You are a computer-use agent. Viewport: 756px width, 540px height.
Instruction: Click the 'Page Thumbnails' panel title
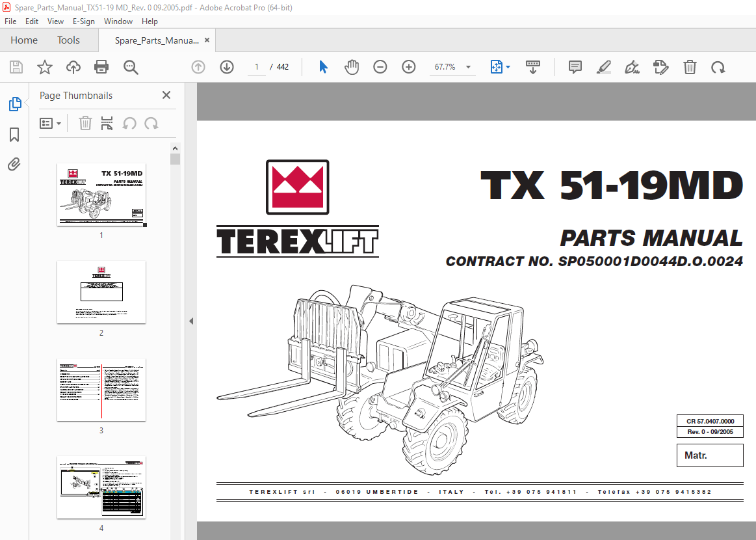click(x=75, y=96)
